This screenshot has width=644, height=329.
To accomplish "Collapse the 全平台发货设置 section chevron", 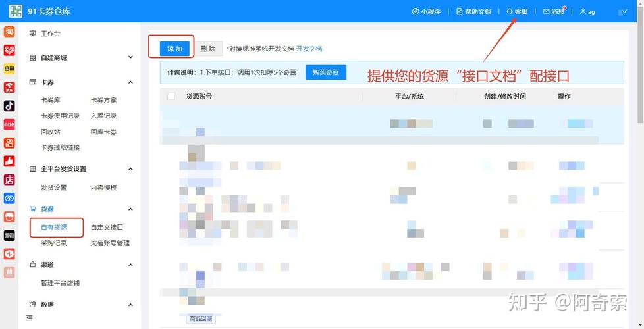I will 130,169.
